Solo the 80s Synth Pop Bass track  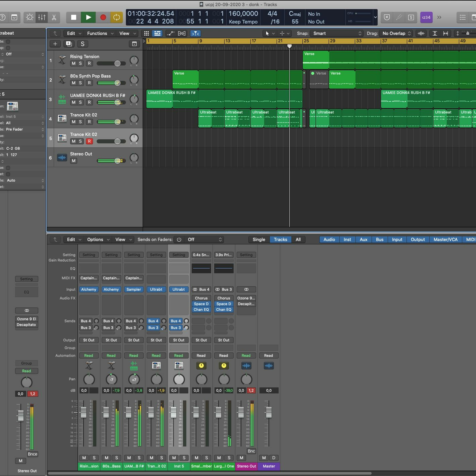click(80, 83)
